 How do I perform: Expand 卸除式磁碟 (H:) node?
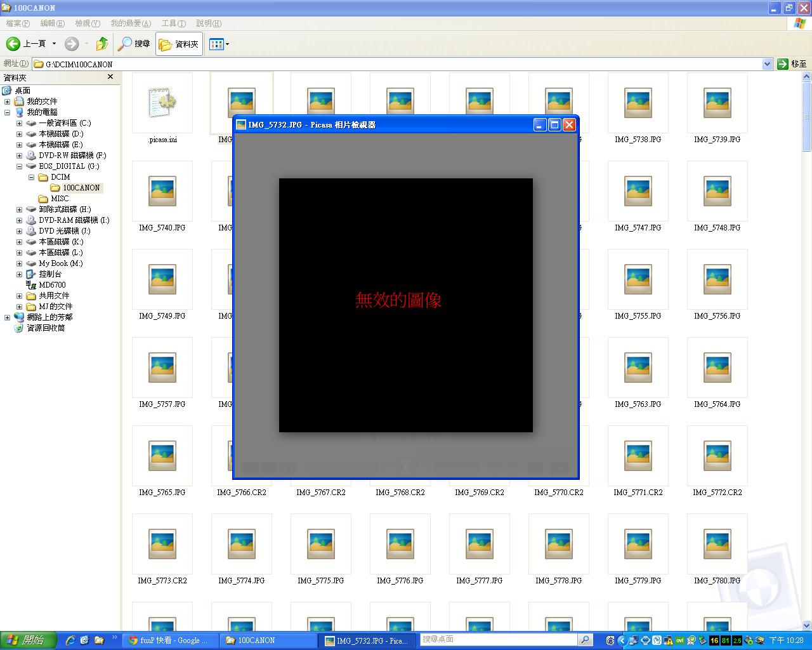tap(19, 209)
